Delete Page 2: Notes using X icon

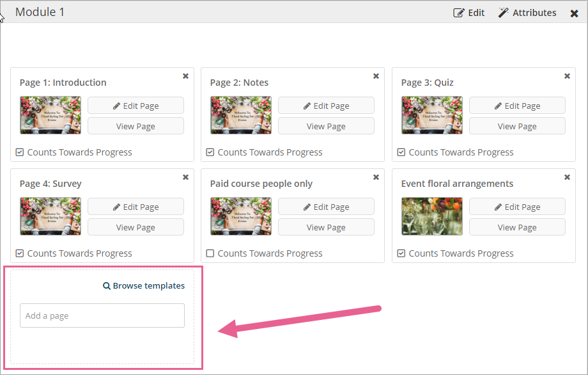pyautogui.click(x=376, y=76)
